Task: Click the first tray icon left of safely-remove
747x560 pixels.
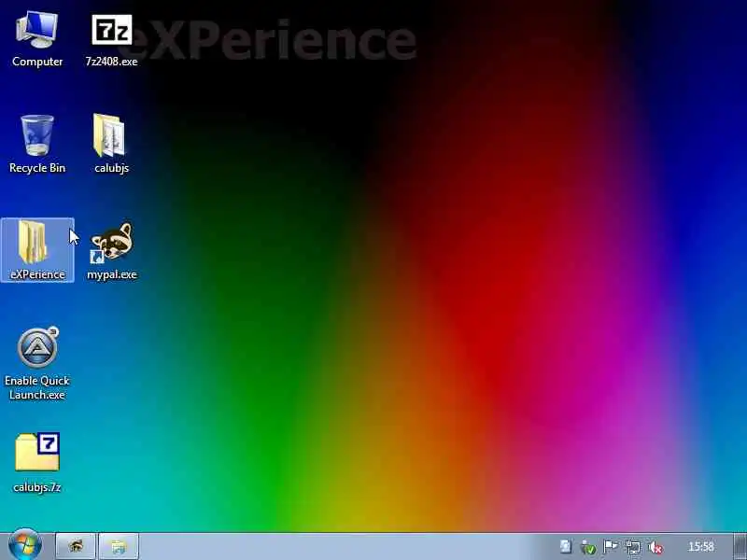Action: (x=566, y=547)
